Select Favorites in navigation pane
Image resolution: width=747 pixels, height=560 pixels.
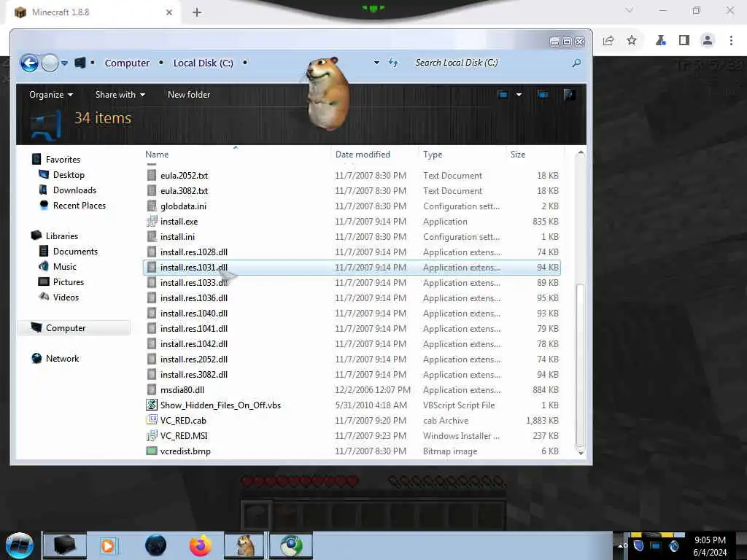click(x=63, y=160)
